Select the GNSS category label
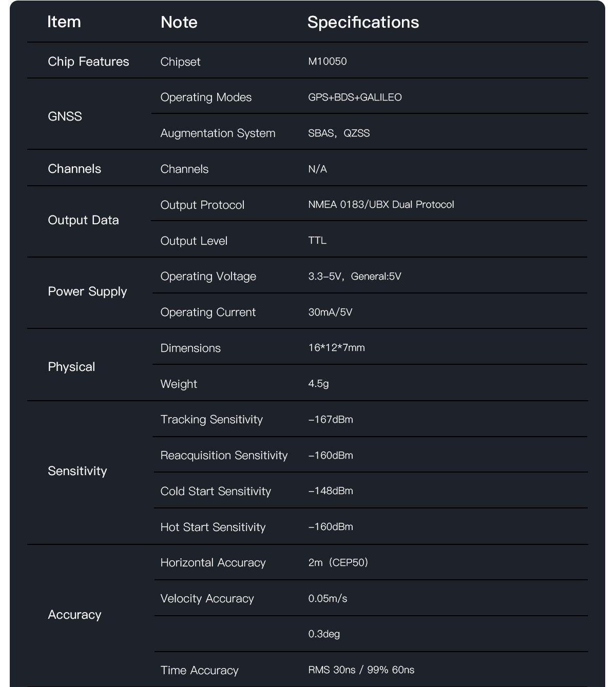The image size is (616, 687). point(65,116)
